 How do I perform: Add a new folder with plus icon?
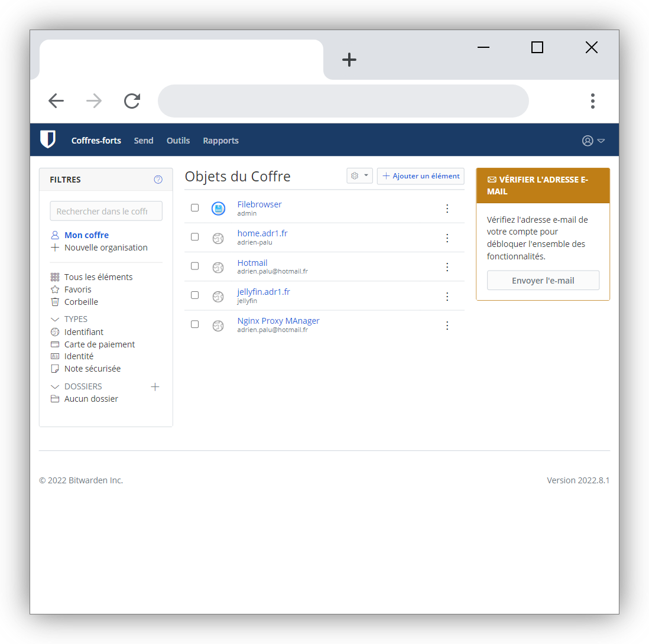click(155, 387)
